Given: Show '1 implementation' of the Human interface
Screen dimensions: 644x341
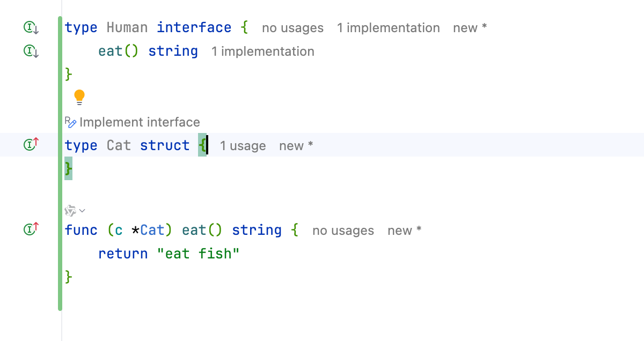Looking at the screenshot, I should point(388,28).
